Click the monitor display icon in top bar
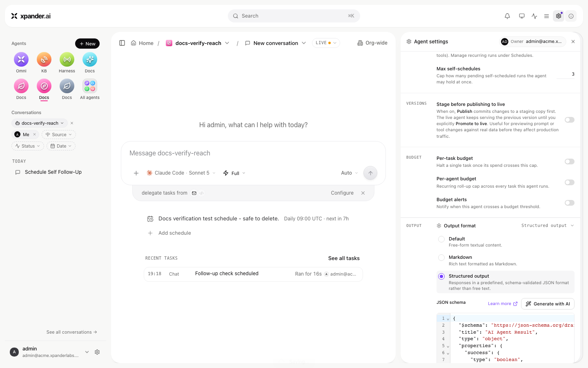The image size is (588, 368). [522, 16]
